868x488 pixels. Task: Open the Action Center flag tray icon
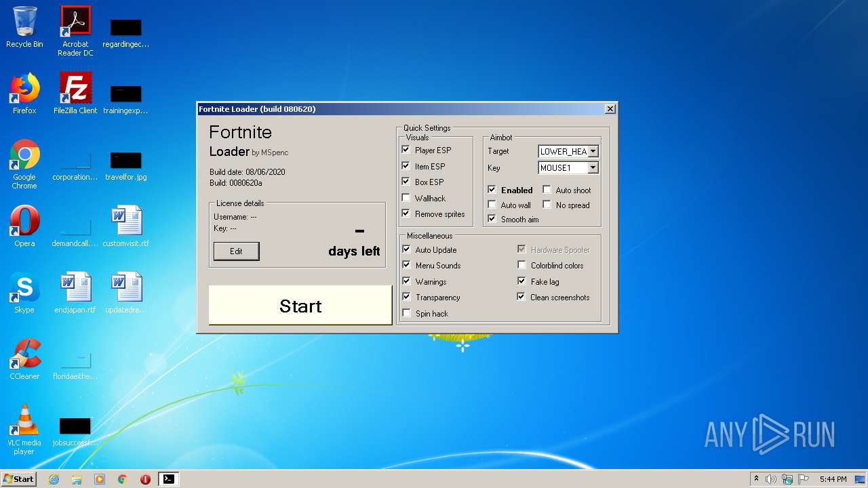804,479
